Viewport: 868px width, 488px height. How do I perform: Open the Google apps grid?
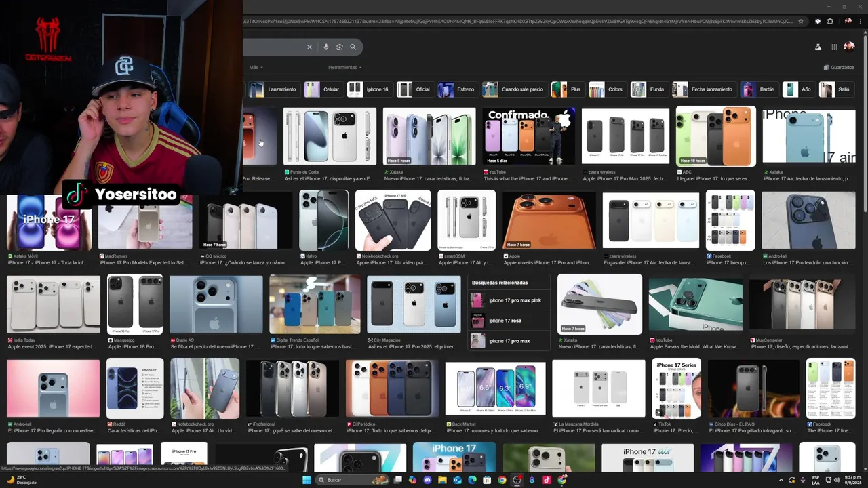pos(834,47)
